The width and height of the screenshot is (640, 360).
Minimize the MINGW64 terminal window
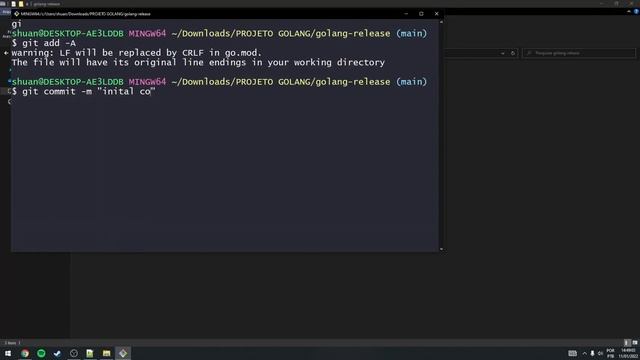click(406, 13)
